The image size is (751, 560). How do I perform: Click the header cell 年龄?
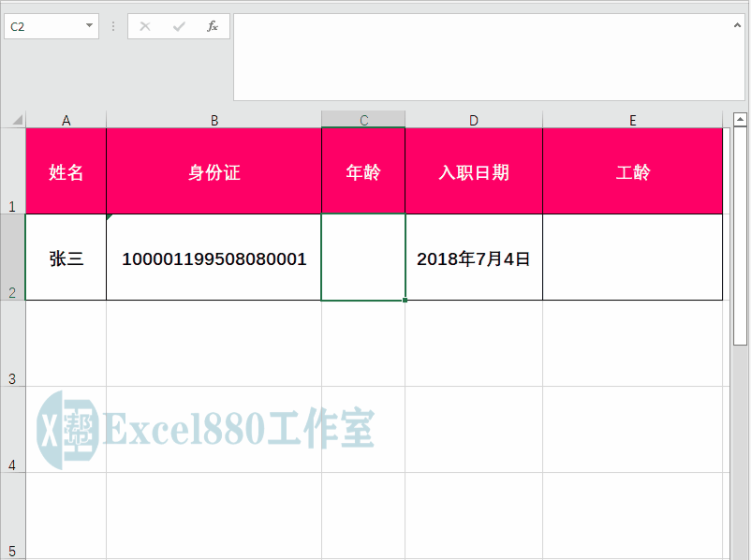pyautogui.click(x=363, y=171)
